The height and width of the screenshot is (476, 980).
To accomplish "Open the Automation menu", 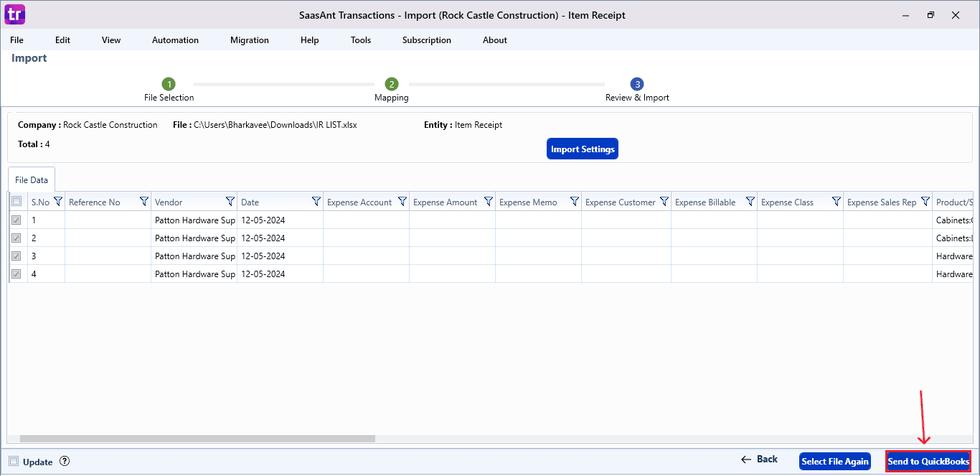I will tap(175, 40).
